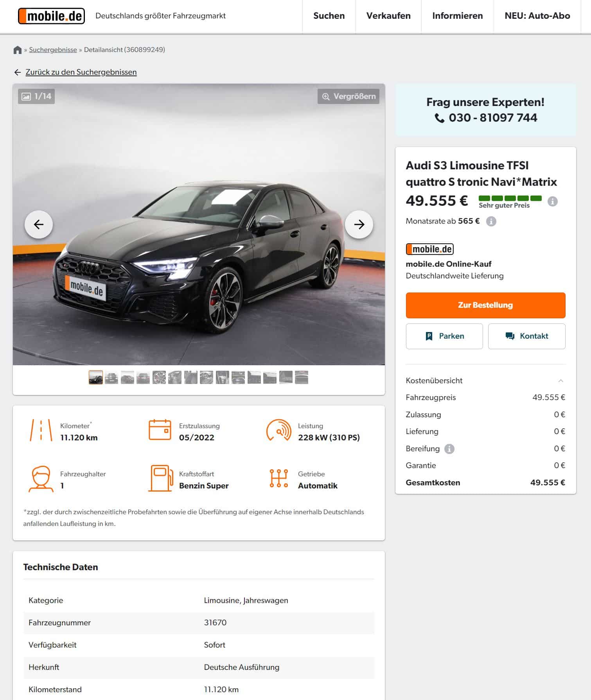Click the Kilometer road icon

coord(41,430)
